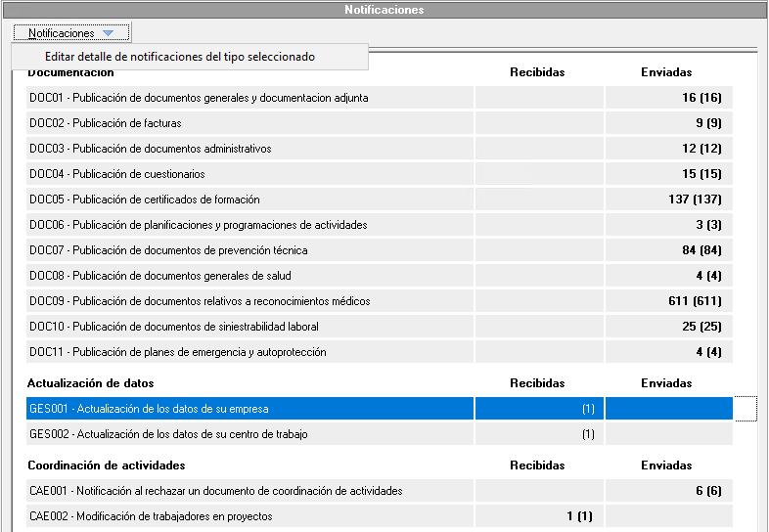The height and width of the screenshot is (532, 769).
Task: Open the Notificaciones dropdown arrow
Action: click(108, 33)
